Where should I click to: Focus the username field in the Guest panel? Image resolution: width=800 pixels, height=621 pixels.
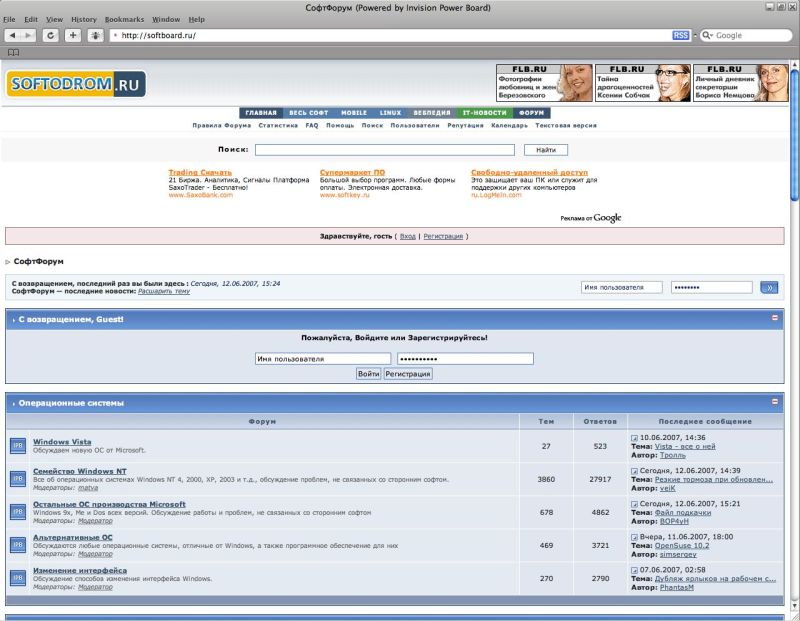[323, 359]
